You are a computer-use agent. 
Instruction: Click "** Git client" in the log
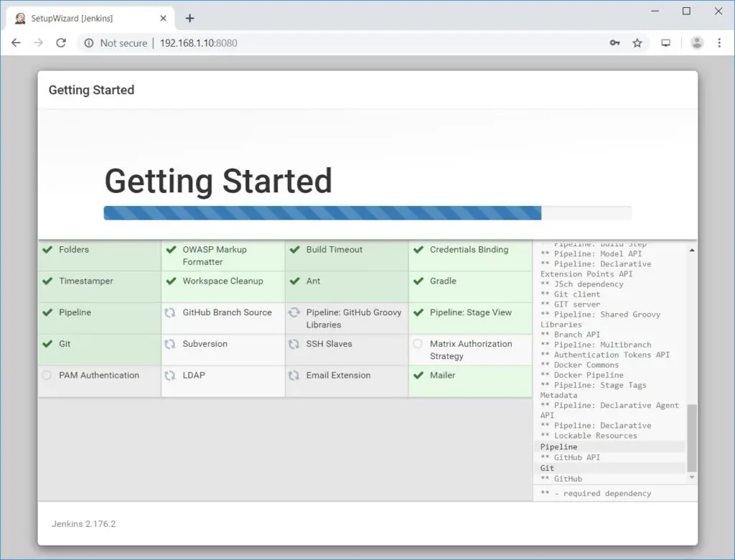point(570,294)
